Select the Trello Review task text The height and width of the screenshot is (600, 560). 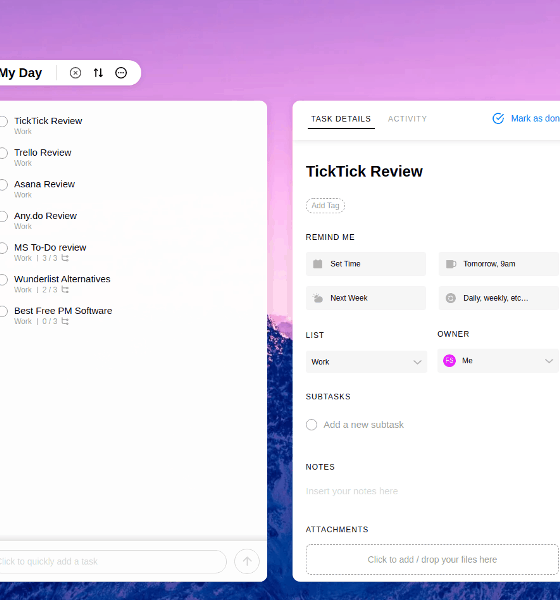click(43, 153)
